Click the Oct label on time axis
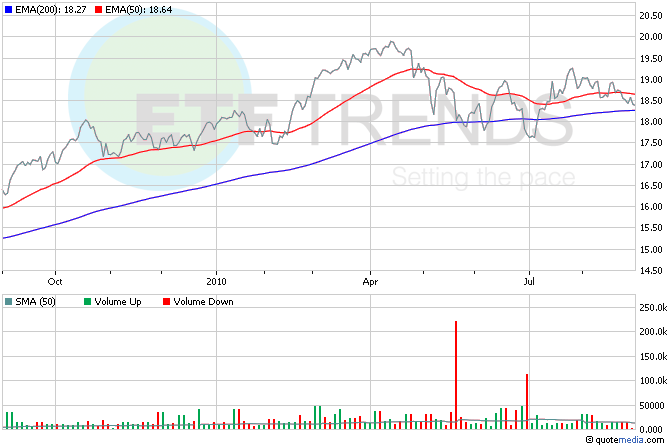The image size is (670, 447). click(55, 282)
